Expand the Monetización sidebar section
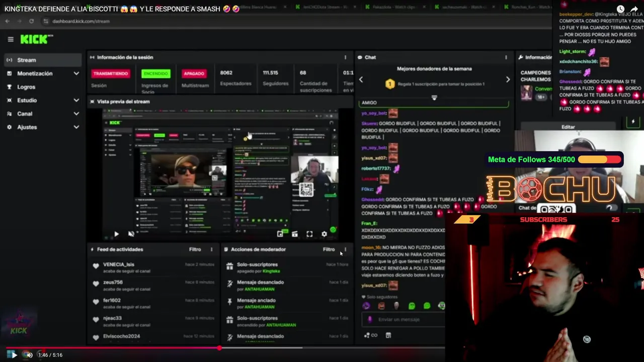644x362 pixels. [76, 73]
